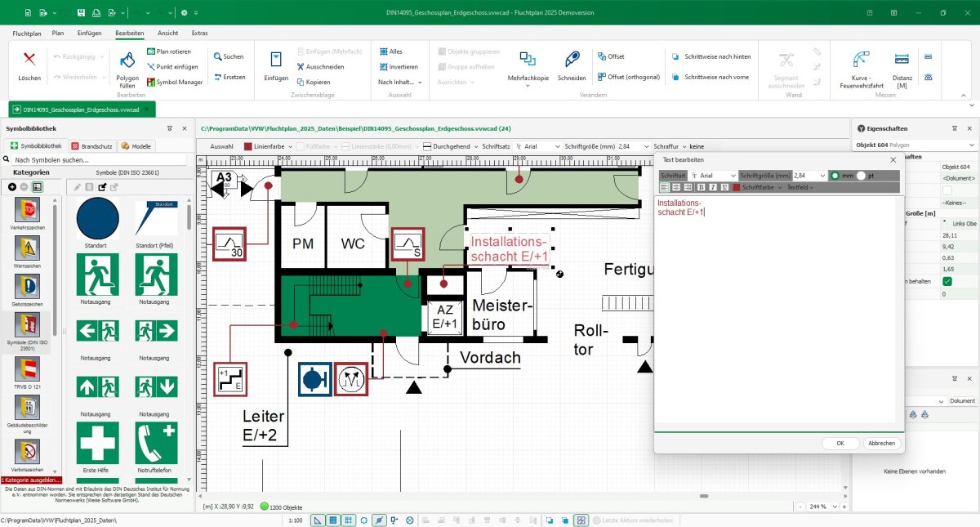This screenshot has height=527, width=980.
Task: Open the Brandschutz library tab
Action: [x=91, y=145]
